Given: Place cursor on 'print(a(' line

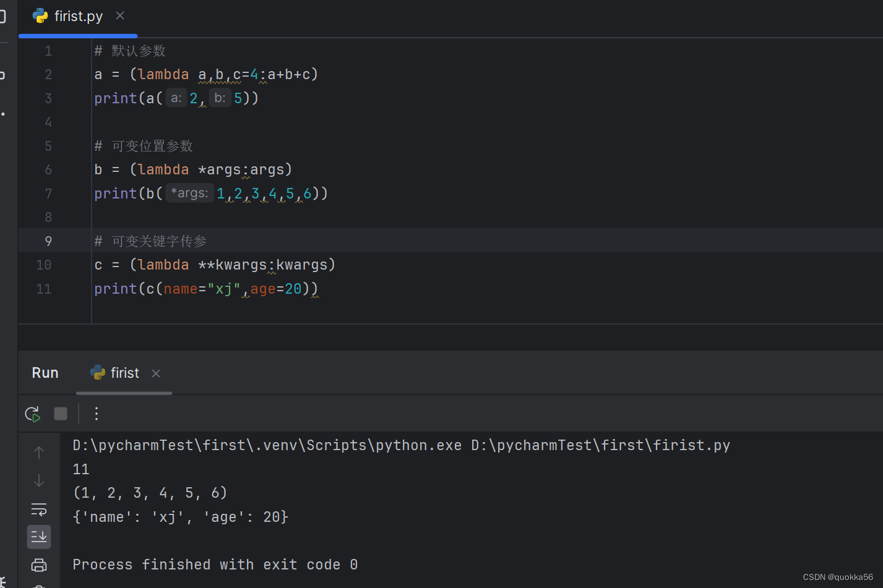Looking at the screenshot, I should tap(176, 98).
